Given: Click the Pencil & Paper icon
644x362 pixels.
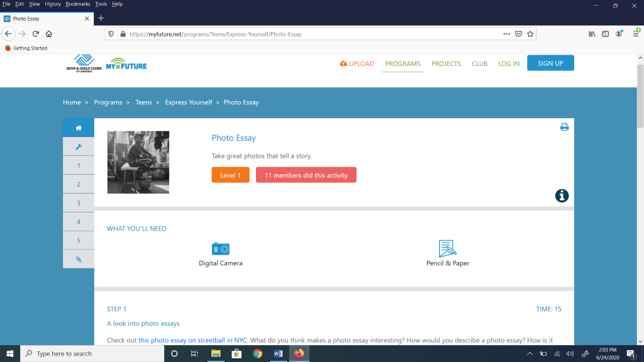Looking at the screenshot, I should coord(447,248).
